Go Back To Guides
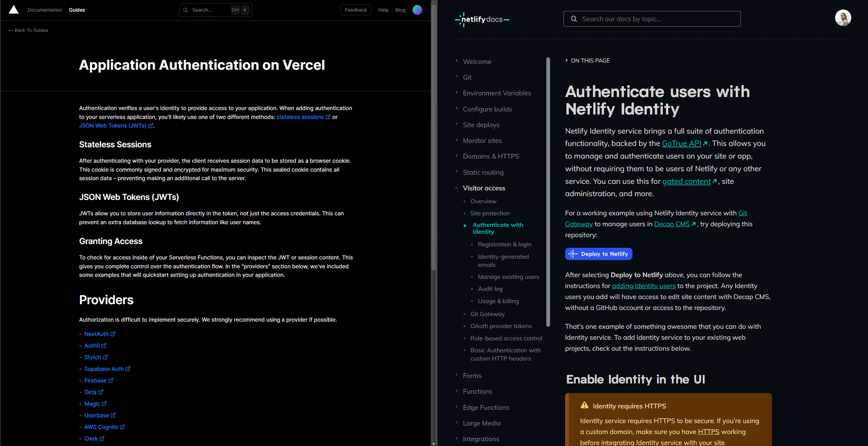Screen dimensions: 868x446 (x=28, y=30)
